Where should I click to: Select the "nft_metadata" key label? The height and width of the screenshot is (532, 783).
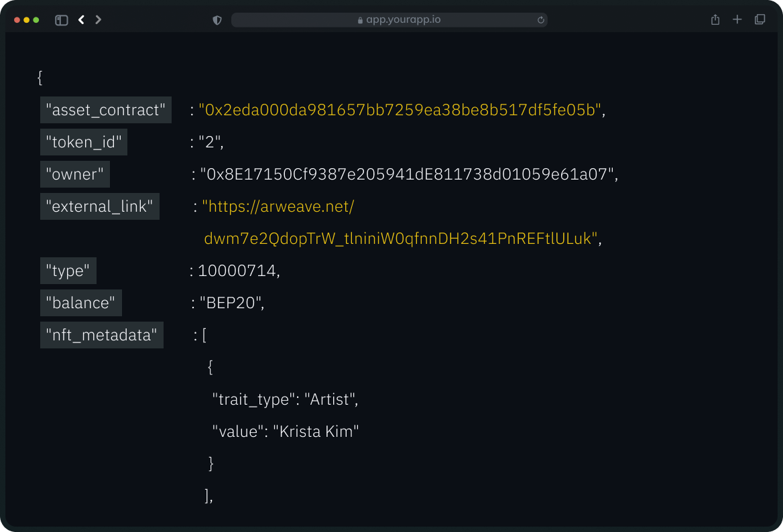(101, 335)
